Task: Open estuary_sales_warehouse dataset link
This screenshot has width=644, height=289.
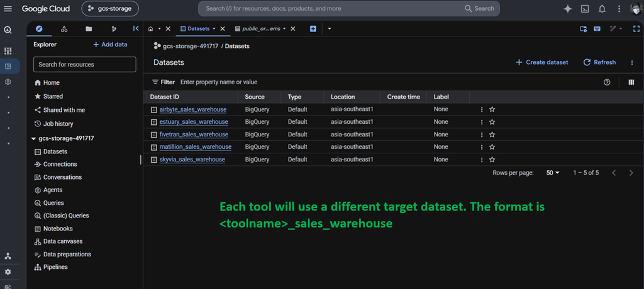Action: coord(194,122)
